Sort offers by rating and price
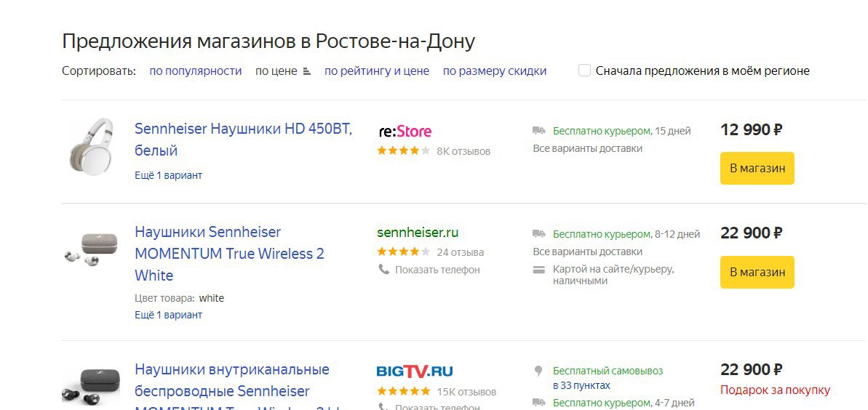The image size is (868, 410). click(x=376, y=71)
